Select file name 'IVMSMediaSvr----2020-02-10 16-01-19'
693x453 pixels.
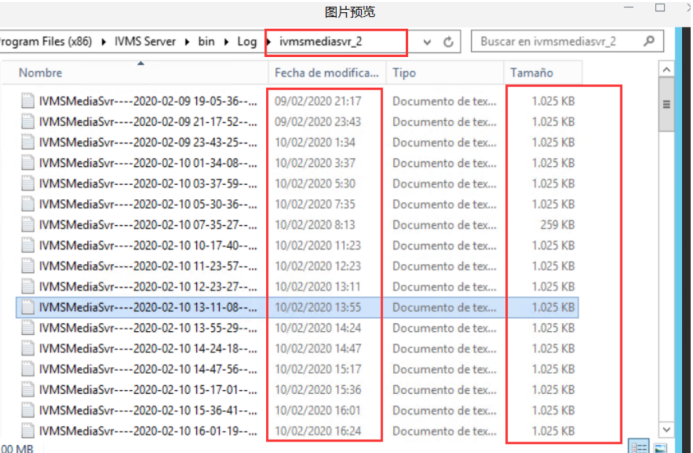[148, 431]
